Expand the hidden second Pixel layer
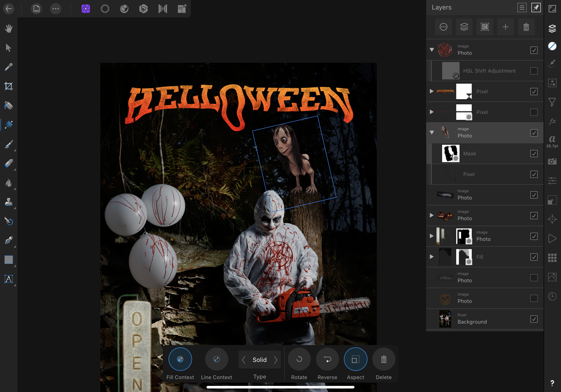This screenshot has width=561, height=392. click(x=432, y=112)
